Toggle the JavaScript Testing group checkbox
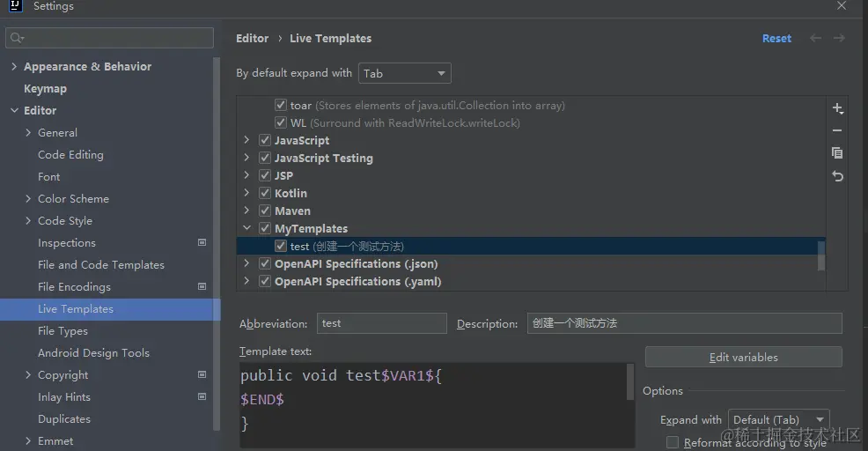This screenshot has height=451, width=868. click(265, 158)
